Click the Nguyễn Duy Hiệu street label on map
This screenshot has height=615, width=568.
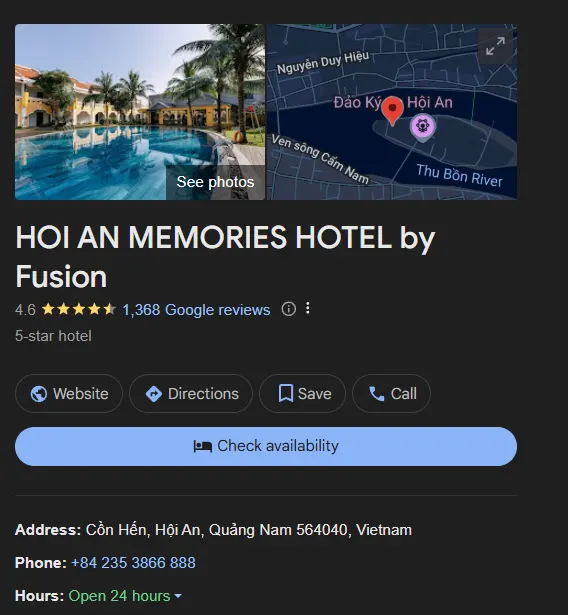click(323, 62)
